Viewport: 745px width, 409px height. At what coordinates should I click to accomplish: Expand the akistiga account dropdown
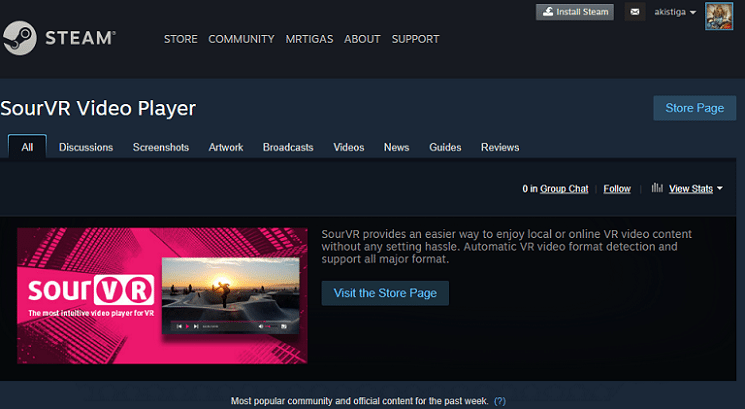coord(675,12)
